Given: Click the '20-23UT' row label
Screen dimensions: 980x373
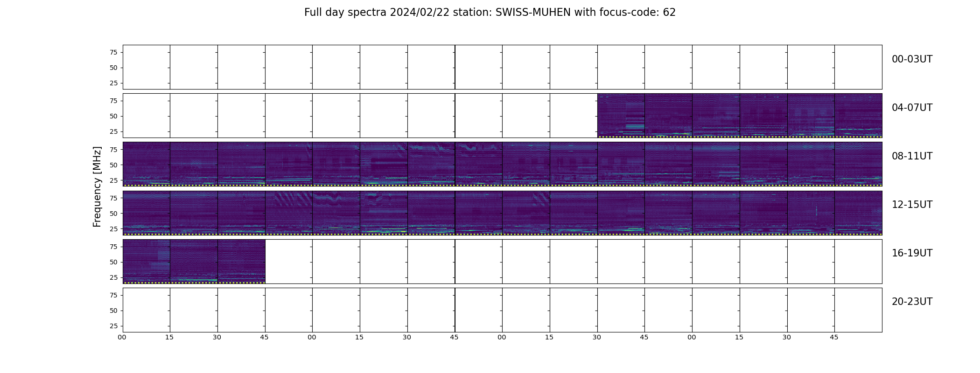Looking at the screenshot, I should coord(912,302).
